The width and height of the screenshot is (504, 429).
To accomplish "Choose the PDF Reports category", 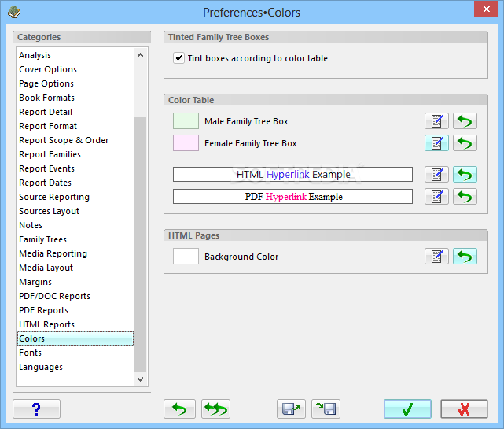I will tap(75, 310).
